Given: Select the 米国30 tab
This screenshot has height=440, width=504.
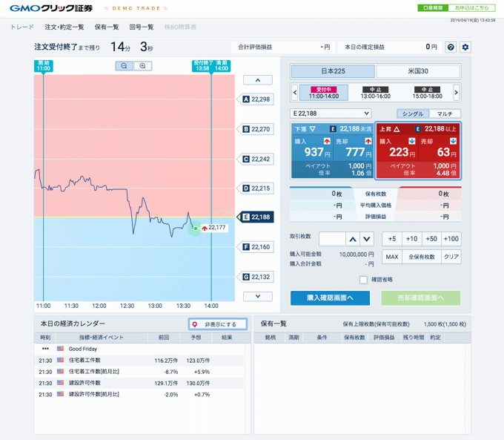Looking at the screenshot, I should pyautogui.click(x=418, y=71).
